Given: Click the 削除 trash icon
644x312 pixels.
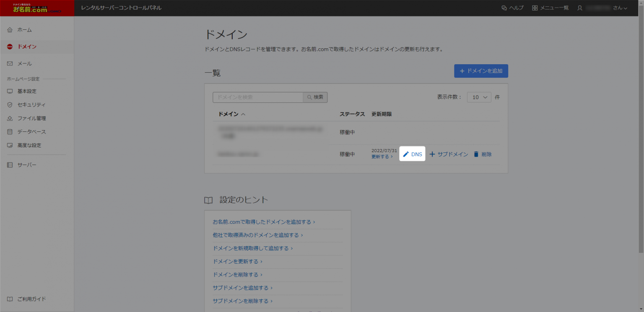Looking at the screenshot, I should [x=476, y=154].
